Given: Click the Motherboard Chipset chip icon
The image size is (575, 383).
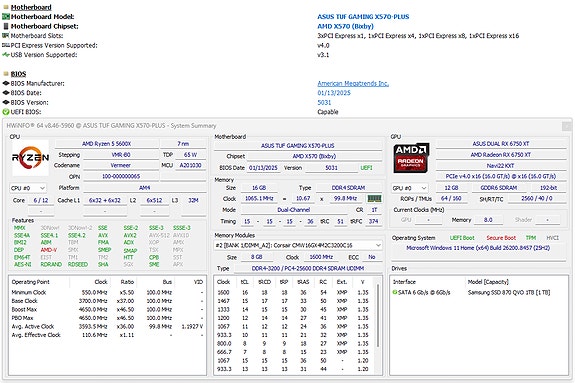Looking at the screenshot, I should pyautogui.click(x=6, y=26).
